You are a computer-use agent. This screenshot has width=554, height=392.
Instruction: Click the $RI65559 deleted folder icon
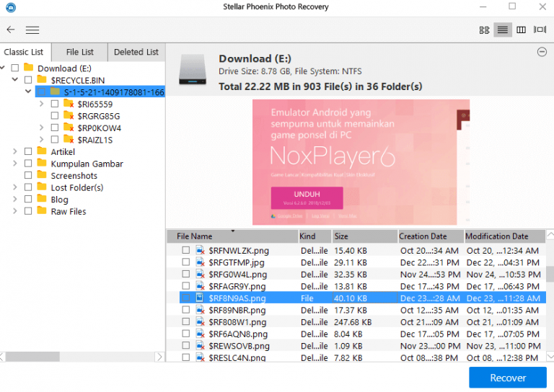coord(69,104)
